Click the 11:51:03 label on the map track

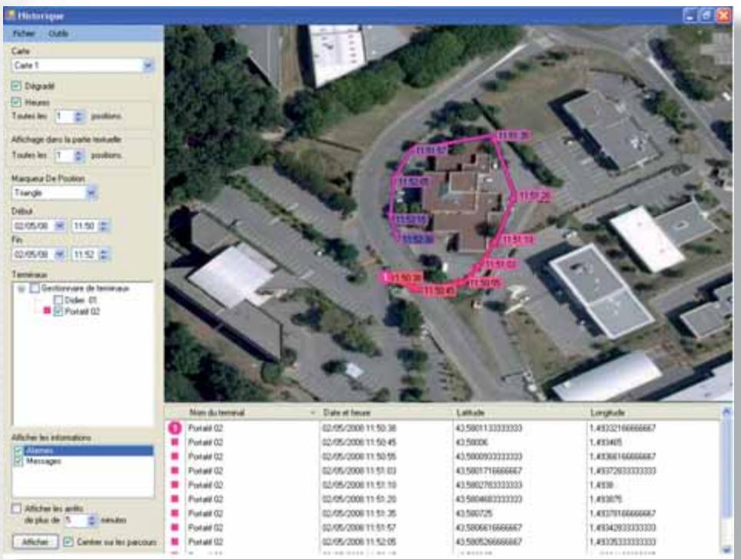[501, 263]
